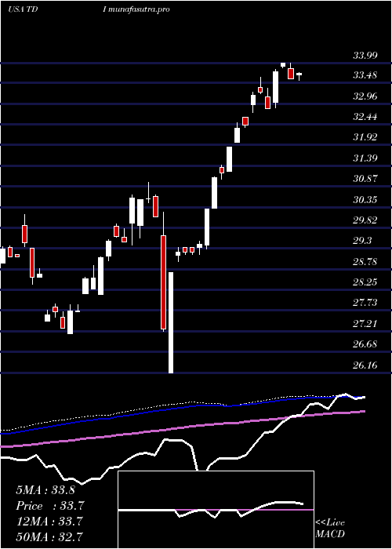
Task: Click the 30.35 price axis label
Action: (x=365, y=199)
